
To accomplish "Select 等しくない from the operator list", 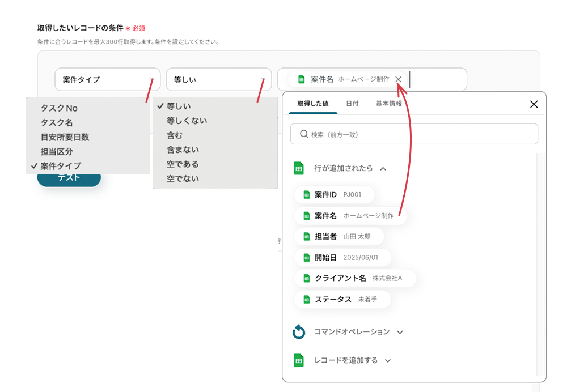I will tap(187, 121).
